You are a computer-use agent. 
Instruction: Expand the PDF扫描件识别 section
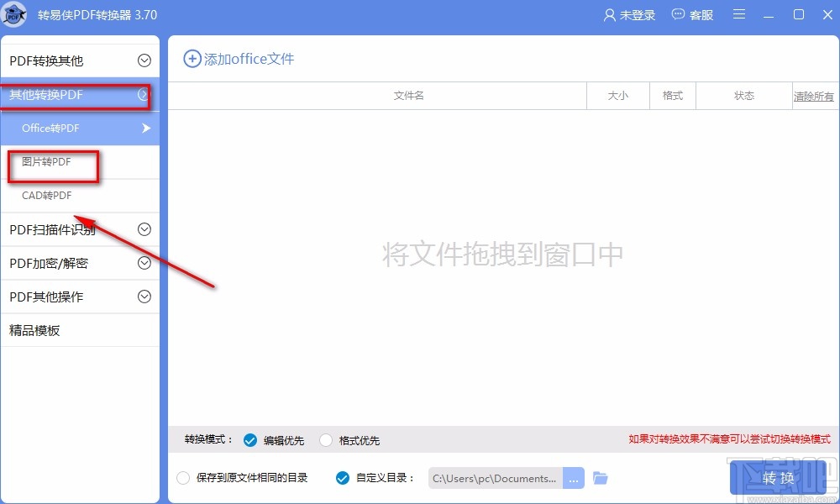coord(143,228)
